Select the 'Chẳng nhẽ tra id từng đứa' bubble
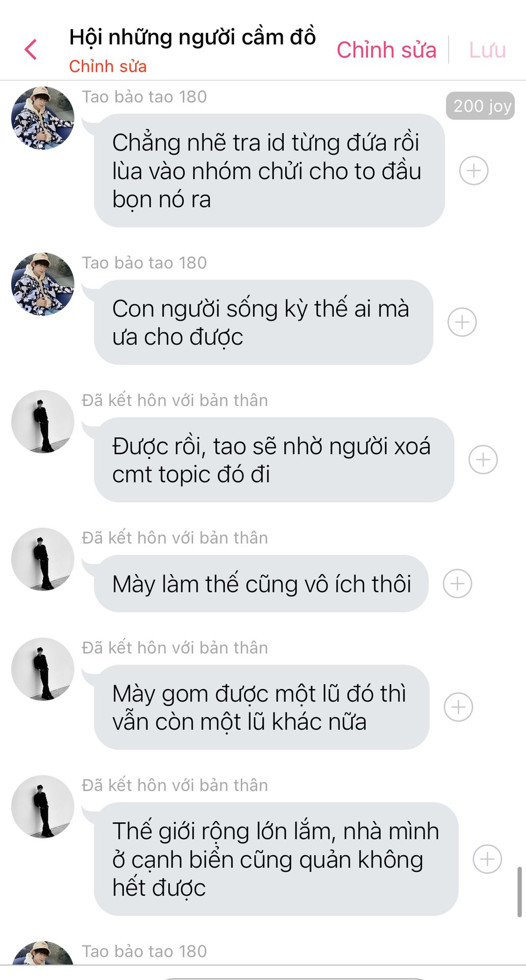 point(269,170)
